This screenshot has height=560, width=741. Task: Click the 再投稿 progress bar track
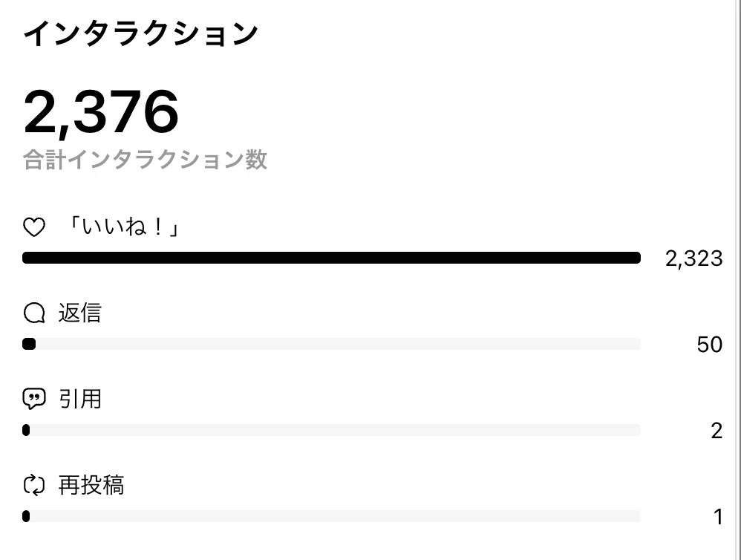click(x=331, y=516)
